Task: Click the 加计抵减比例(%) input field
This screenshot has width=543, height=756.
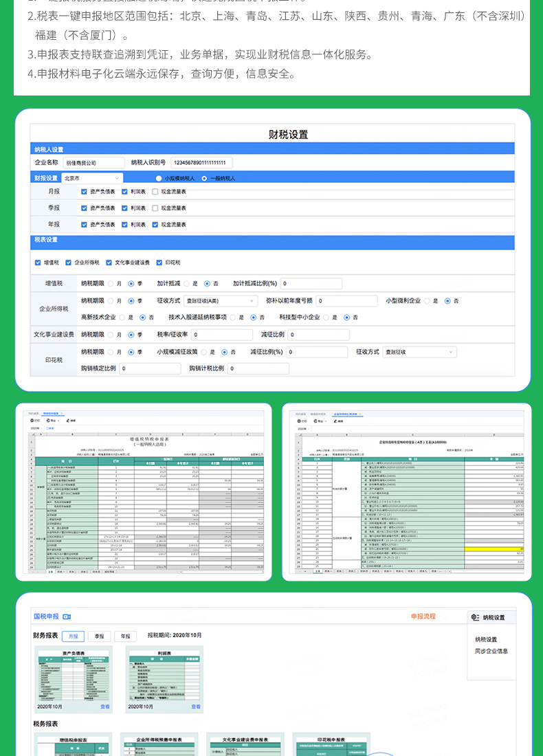Action: pos(311,284)
